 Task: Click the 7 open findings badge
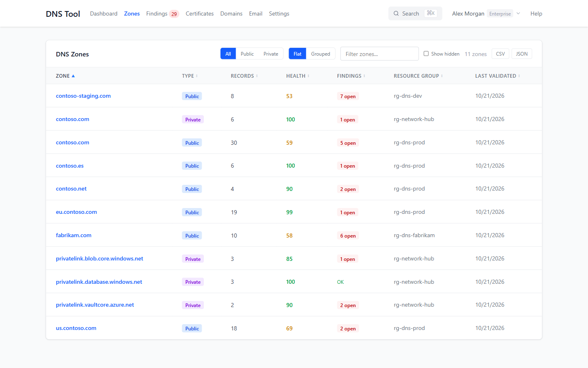(348, 96)
